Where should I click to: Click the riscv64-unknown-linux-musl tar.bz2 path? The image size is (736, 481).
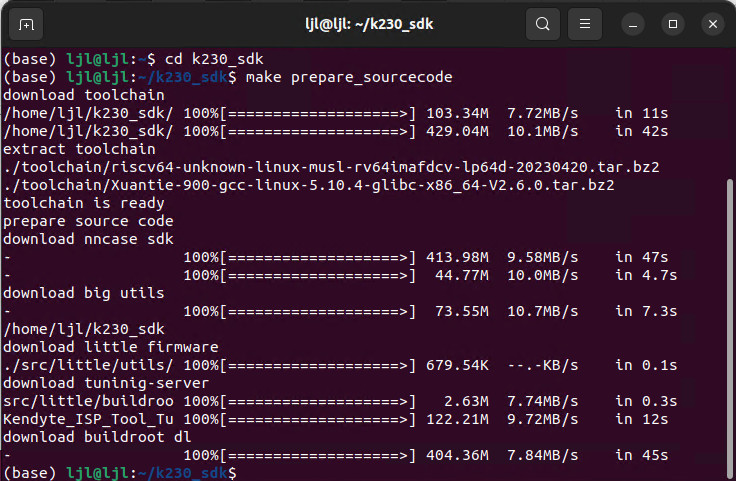tap(331, 167)
